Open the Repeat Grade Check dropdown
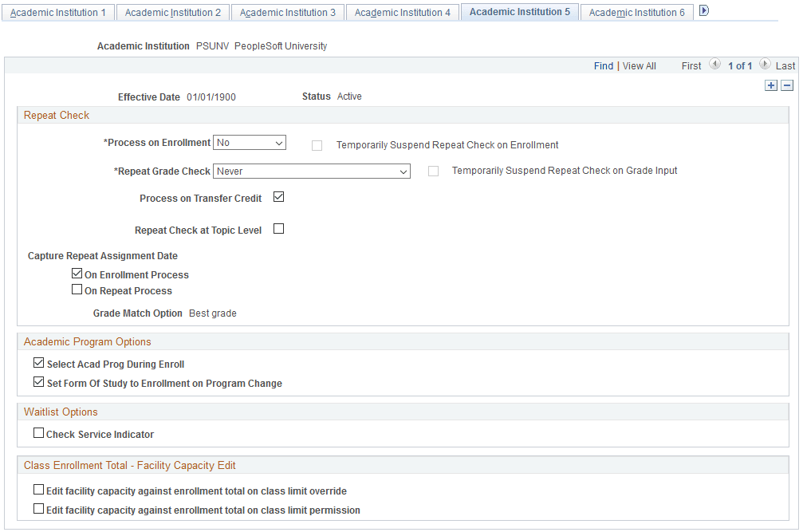The width and height of the screenshot is (803, 532). [311, 171]
